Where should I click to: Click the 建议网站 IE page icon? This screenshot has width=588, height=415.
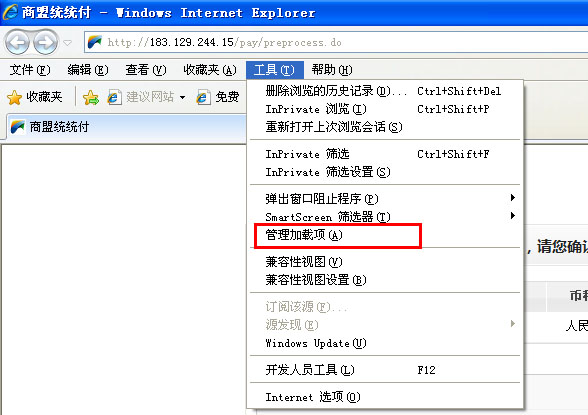[x=114, y=97]
